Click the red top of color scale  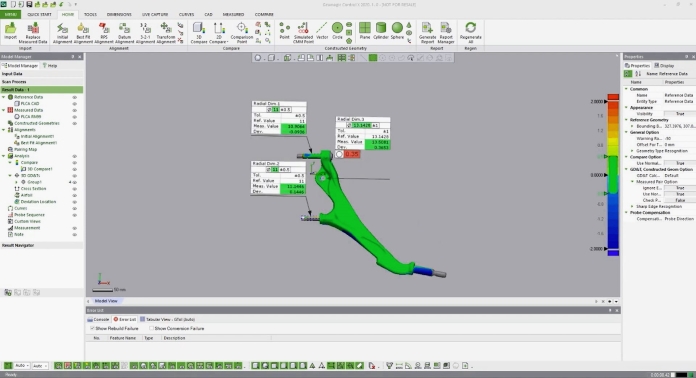click(613, 97)
